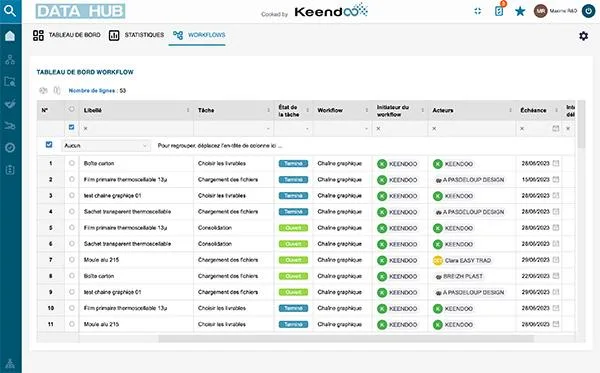Select row 5 radio button
Screen dimensions: 600x373
click(72, 227)
